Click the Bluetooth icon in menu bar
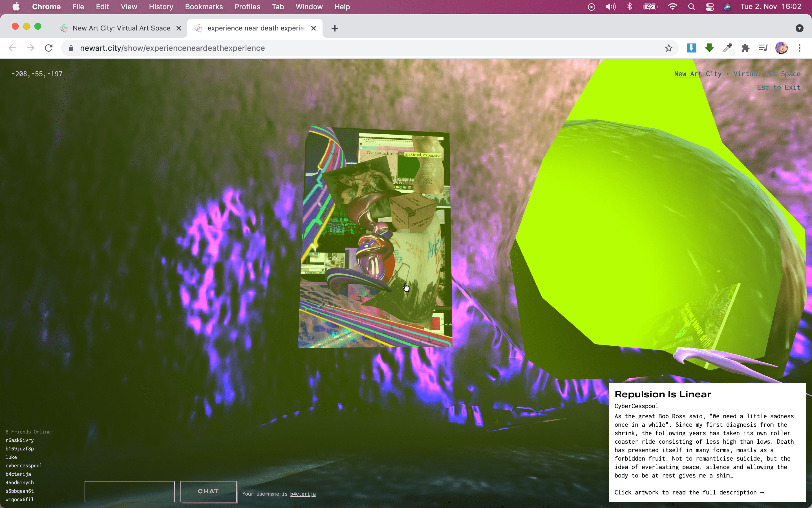This screenshot has height=508, width=812. 630,7
